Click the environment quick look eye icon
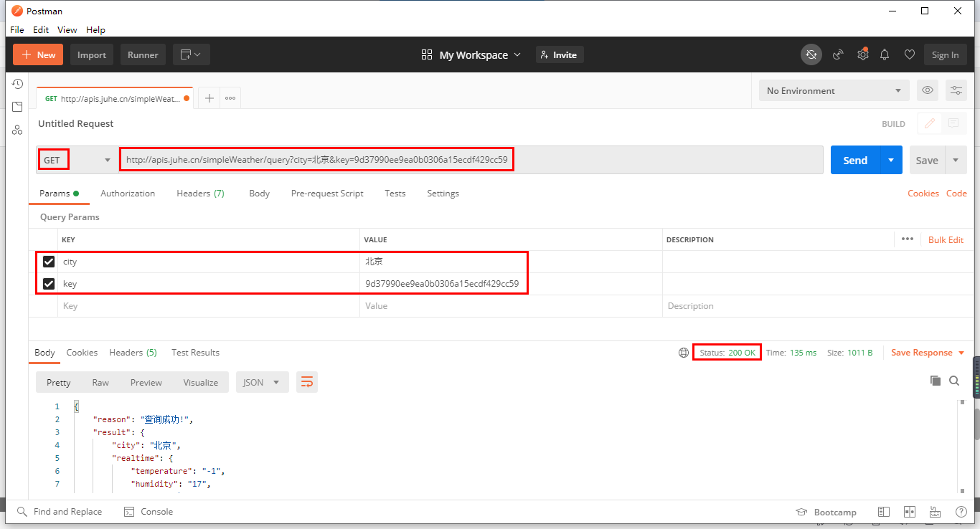The height and width of the screenshot is (529, 980). [x=928, y=90]
